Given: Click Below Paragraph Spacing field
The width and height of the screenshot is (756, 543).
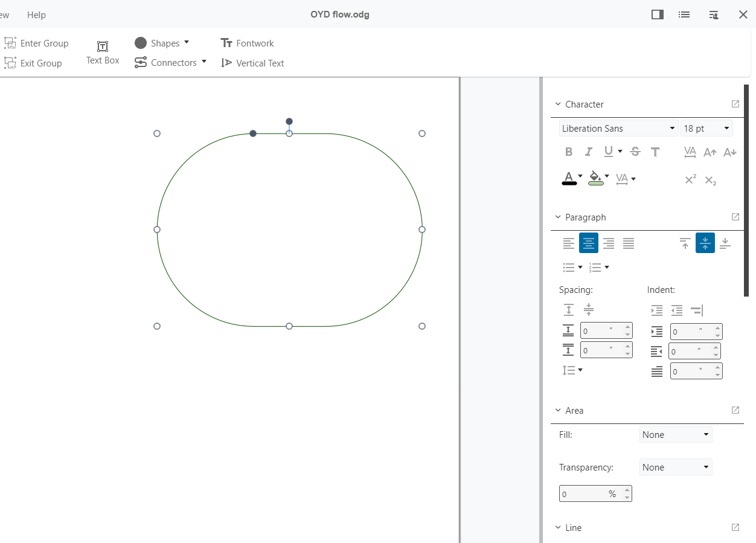Looking at the screenshot, I should tap(606, 350).
